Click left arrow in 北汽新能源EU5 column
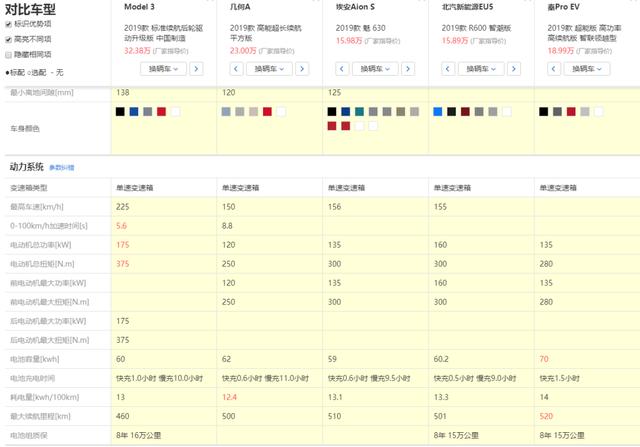The height and width of the screenshot is (447, 640). coord(449,69)
